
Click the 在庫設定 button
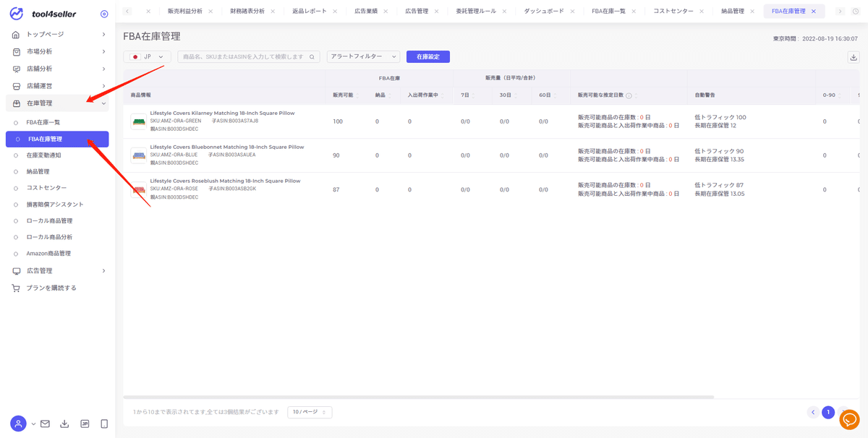[x=427, y=56]
